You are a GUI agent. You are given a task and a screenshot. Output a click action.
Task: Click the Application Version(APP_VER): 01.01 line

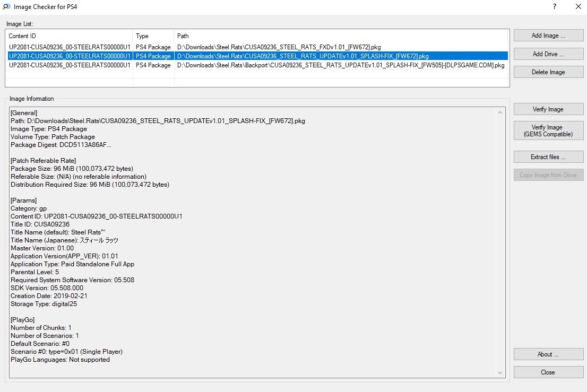coord(64,256)
